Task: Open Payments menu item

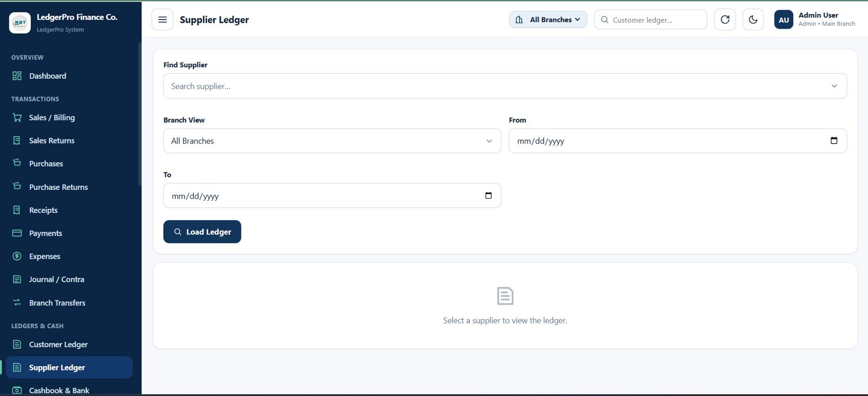Action: [x=69, y=233]
